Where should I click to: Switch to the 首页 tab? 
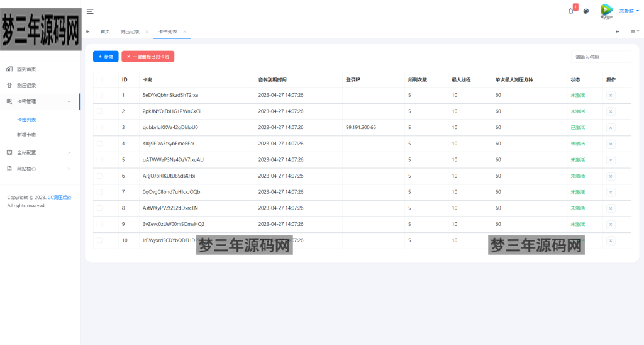pyautogui.click(x=105, y=31)
